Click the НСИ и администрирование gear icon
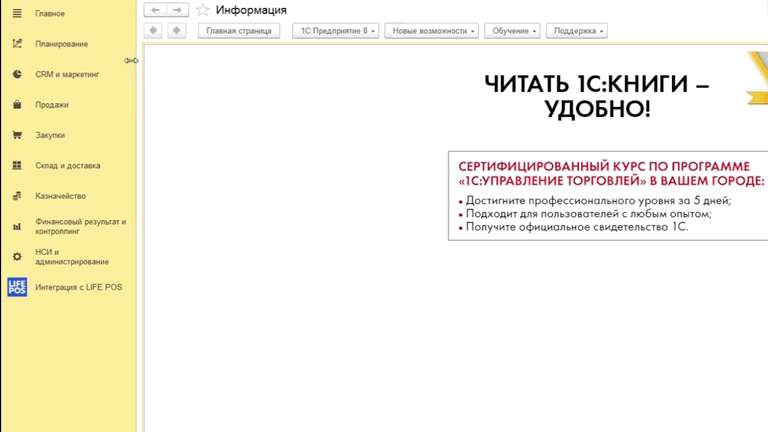This screenshot has height=432, width=768. 17,257
